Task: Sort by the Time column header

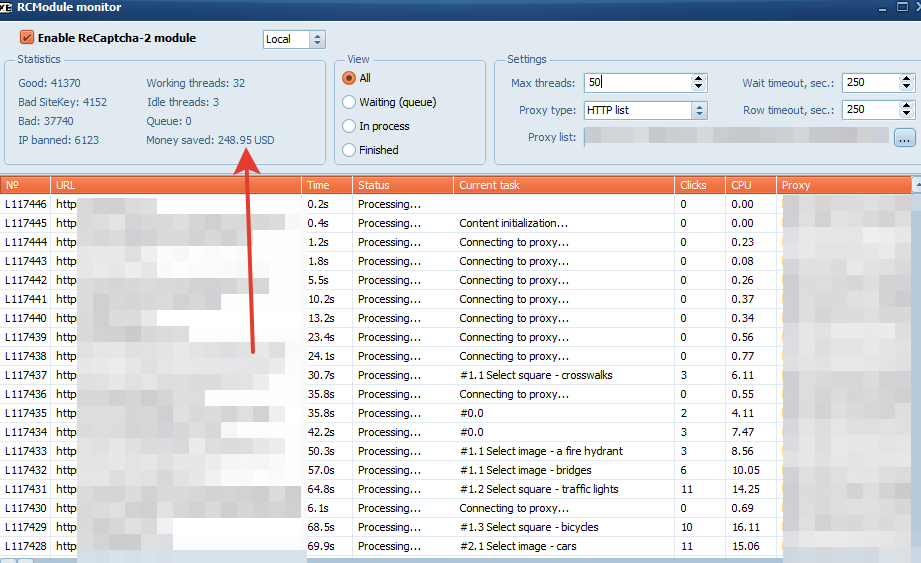Action: (x=327, y=185)
